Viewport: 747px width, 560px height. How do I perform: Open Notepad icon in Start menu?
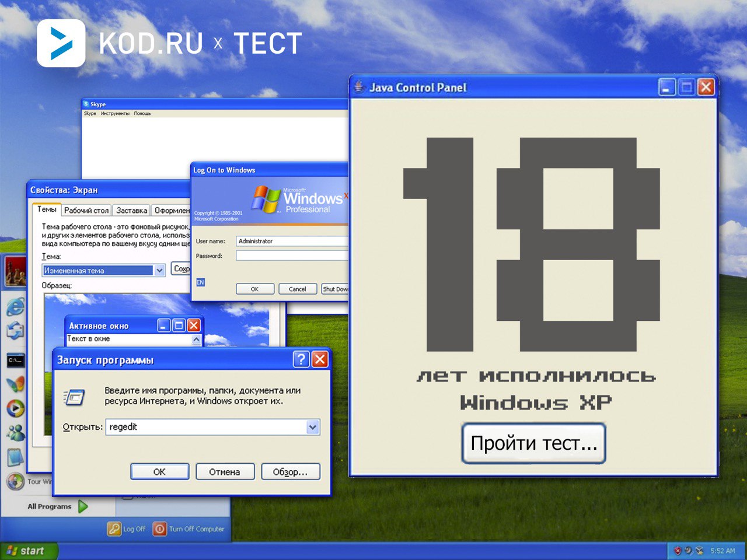tap(15, 457)
